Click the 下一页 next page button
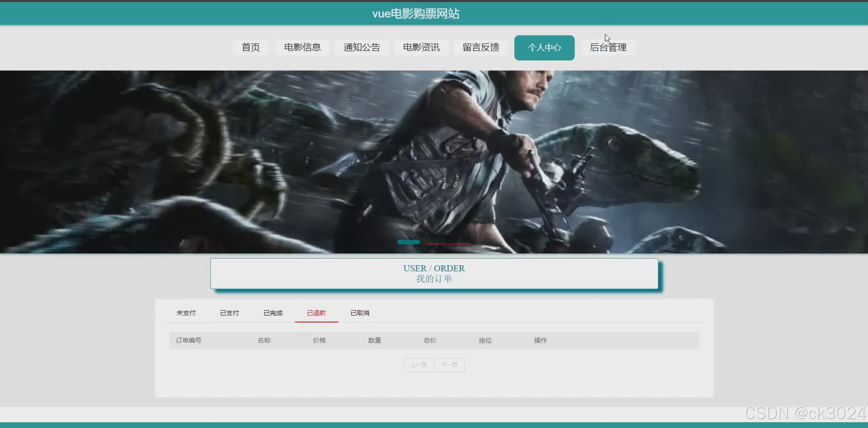This screenshot has width=868, height=428. tap(449, 365)
